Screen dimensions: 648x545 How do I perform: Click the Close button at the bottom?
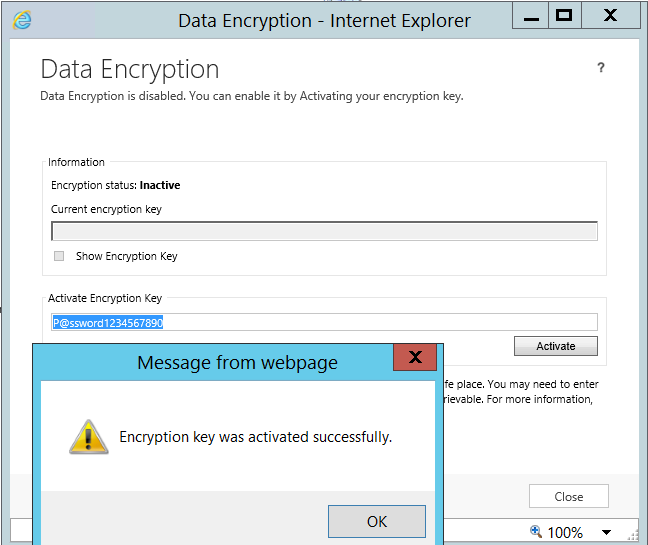[569, 496]
